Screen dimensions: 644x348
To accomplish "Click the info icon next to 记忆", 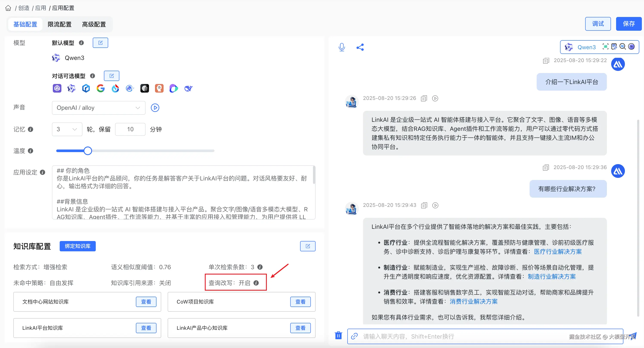I will pyautogui.click(x=30, y=129).
